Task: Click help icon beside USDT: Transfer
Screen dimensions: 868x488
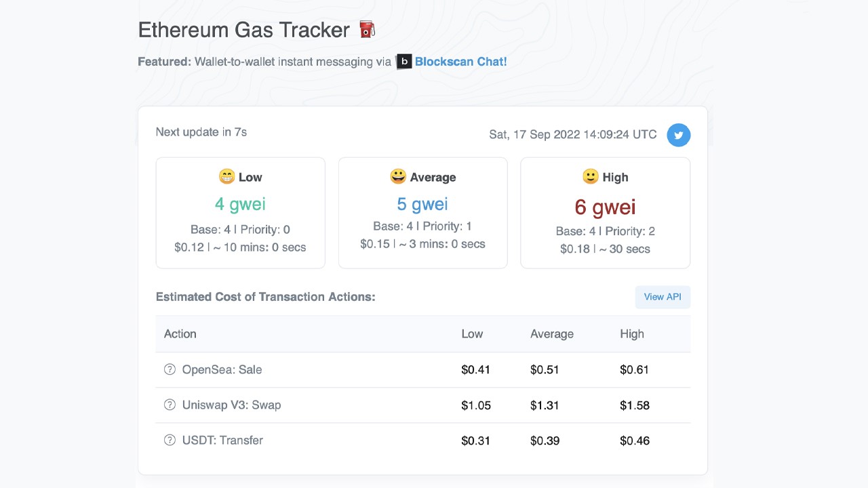Action: (x=170, y=440)
